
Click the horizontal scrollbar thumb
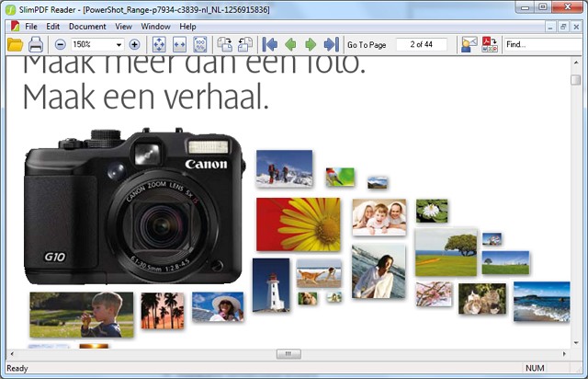tap(288, 354)
